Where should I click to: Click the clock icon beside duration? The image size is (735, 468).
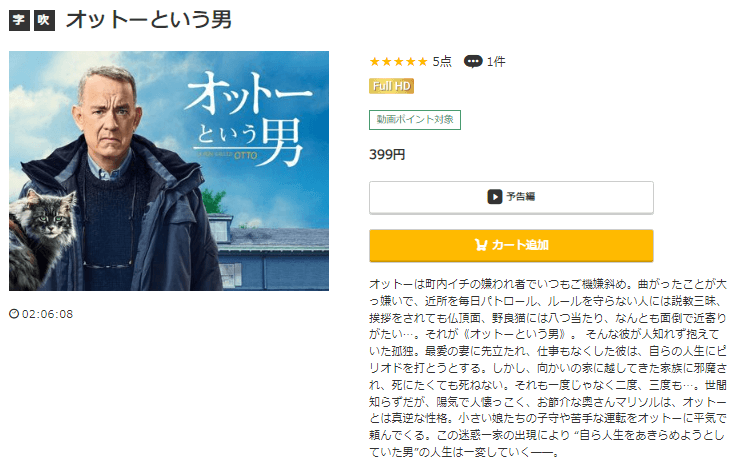(x=14, y=314)
